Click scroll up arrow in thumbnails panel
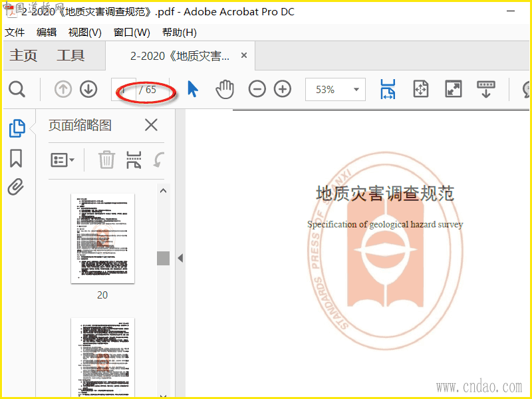The width and height of the screenshot is (532, 399). tap(163, 191)
